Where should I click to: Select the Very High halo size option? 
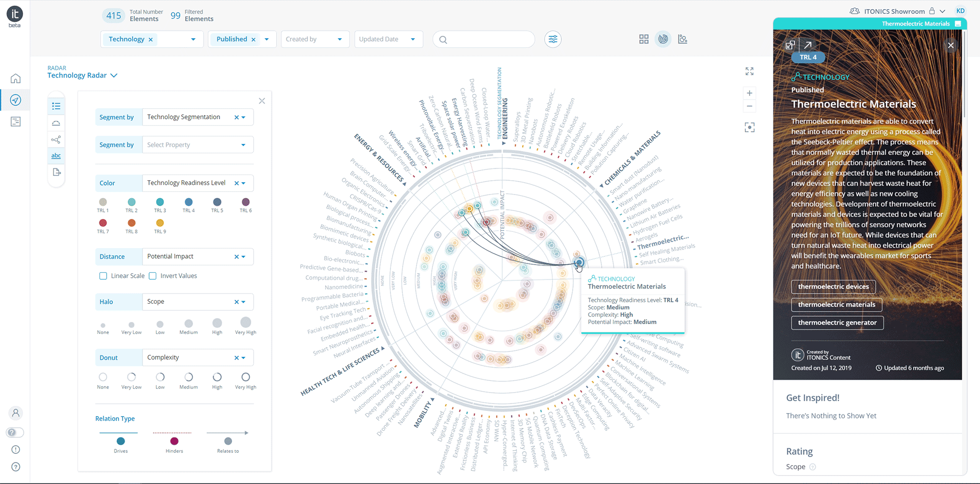point(246,323)
